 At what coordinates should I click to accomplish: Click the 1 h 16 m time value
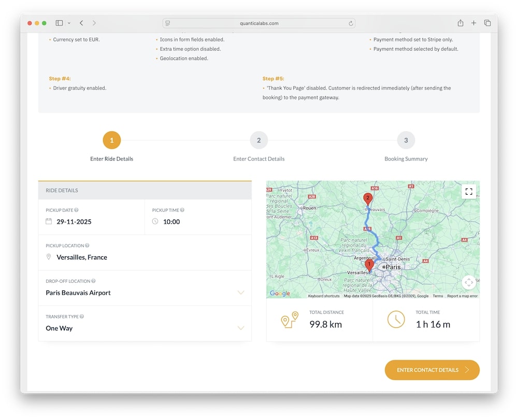tap(433, 325)
